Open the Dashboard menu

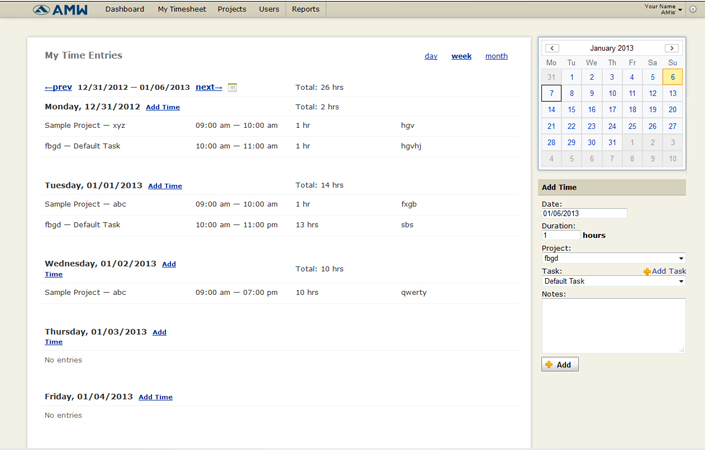pyautogui.click(x=125, y=9)
